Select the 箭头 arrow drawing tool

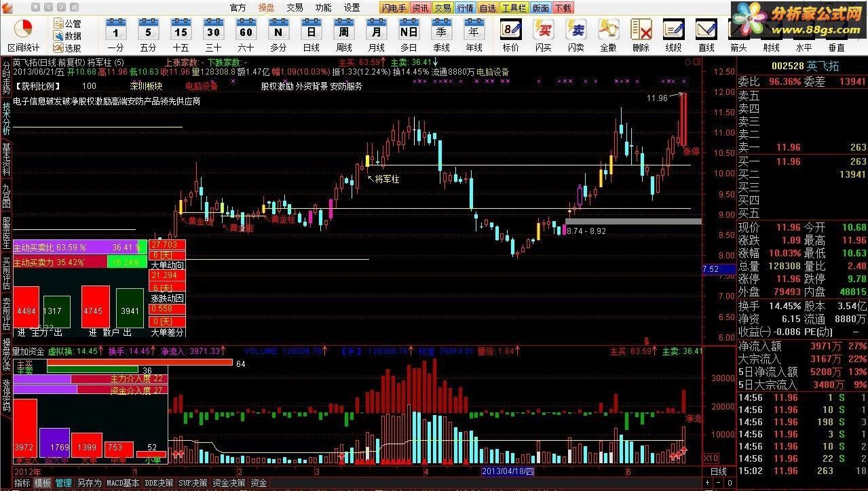(738, 35)
